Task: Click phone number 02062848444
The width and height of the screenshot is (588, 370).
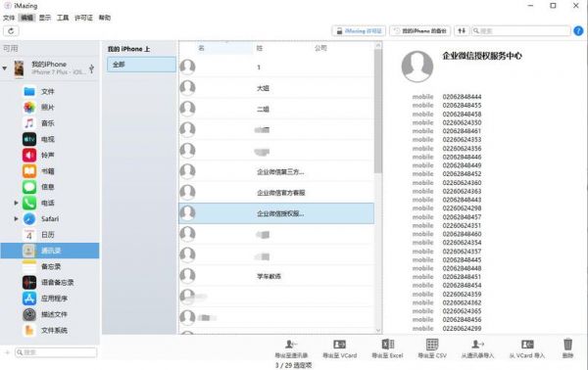Action: click(462, 97)
